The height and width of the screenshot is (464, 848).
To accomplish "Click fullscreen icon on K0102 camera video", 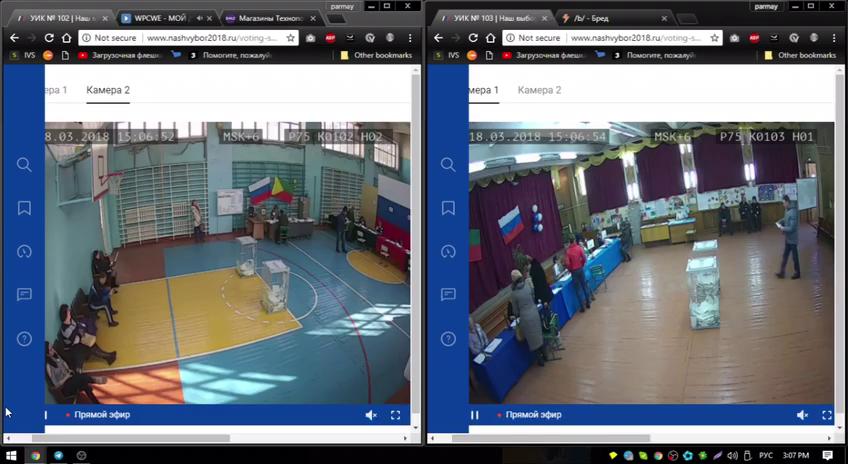I will click(x=395, y=415).
